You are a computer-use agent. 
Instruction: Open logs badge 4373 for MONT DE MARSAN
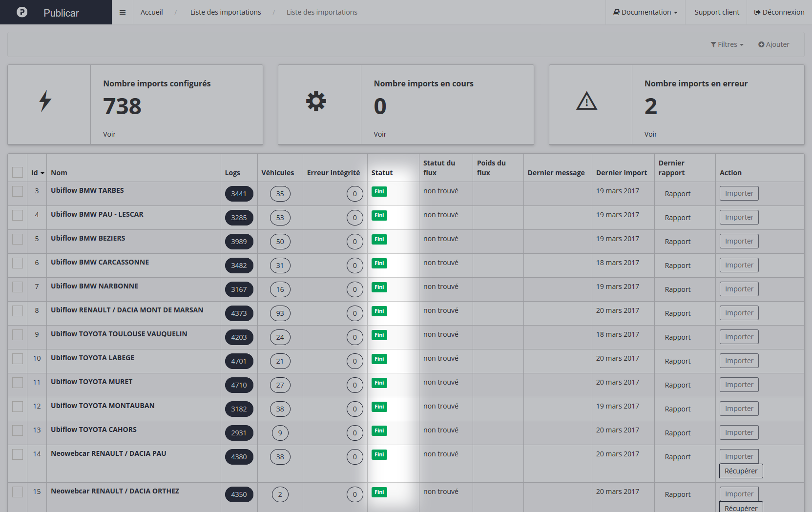(239, 313)
